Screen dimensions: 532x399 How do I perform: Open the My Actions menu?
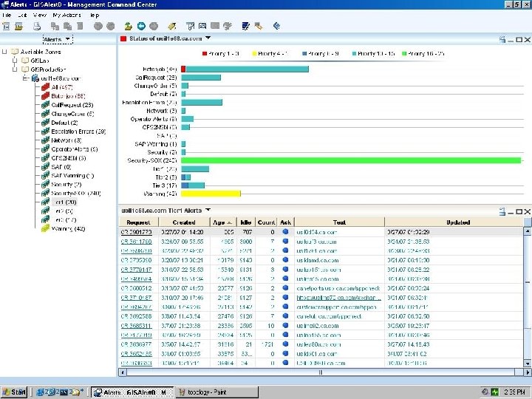[66, 16]
